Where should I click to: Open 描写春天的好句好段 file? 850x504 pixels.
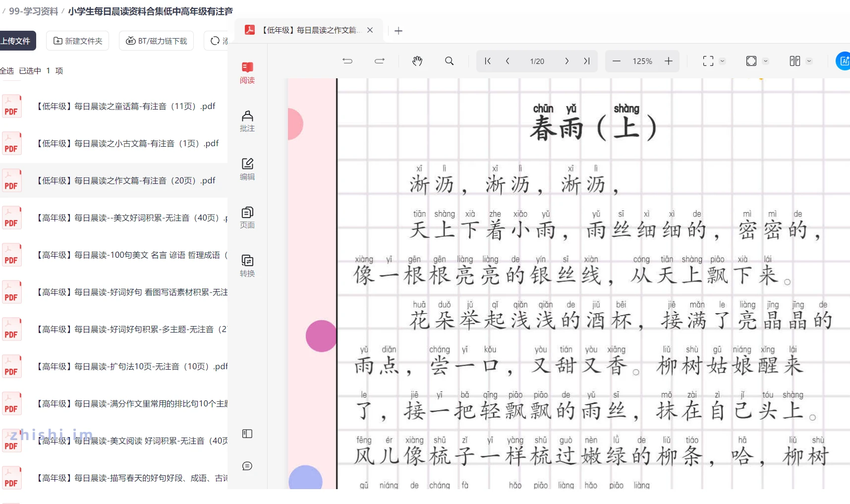[x=131, y=478]
